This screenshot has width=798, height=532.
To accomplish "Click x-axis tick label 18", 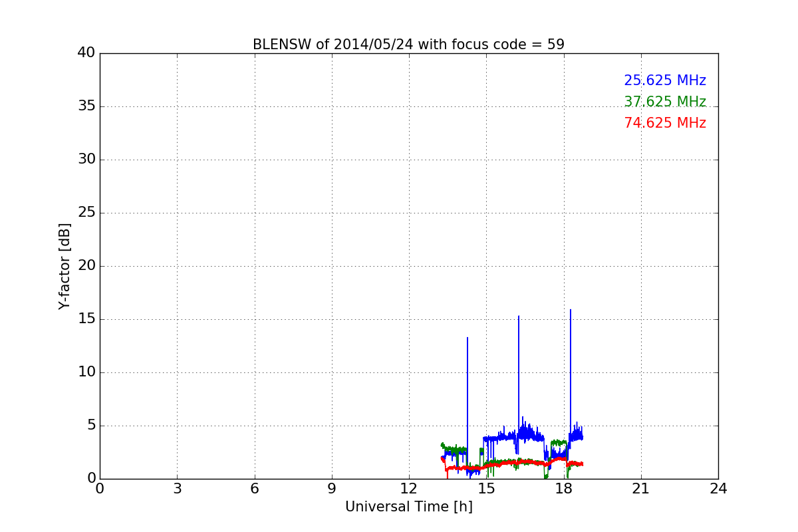I will click(x=564, y=489).
